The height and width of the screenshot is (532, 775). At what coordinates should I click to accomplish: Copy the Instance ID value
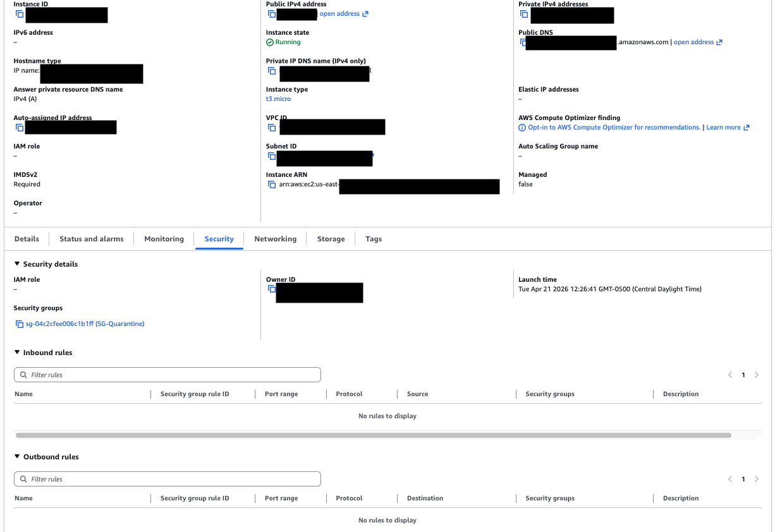coord(20,14)
